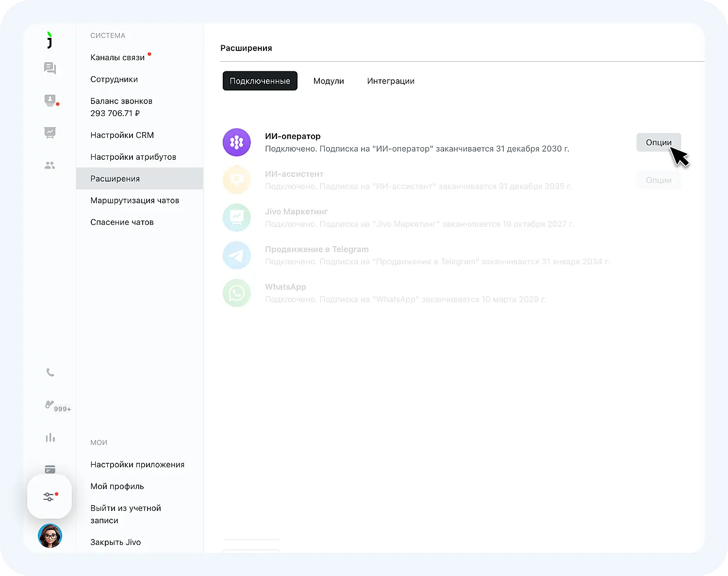728x576 pixels.
Task: Open the phone calls icon
Action: [50, 373]
